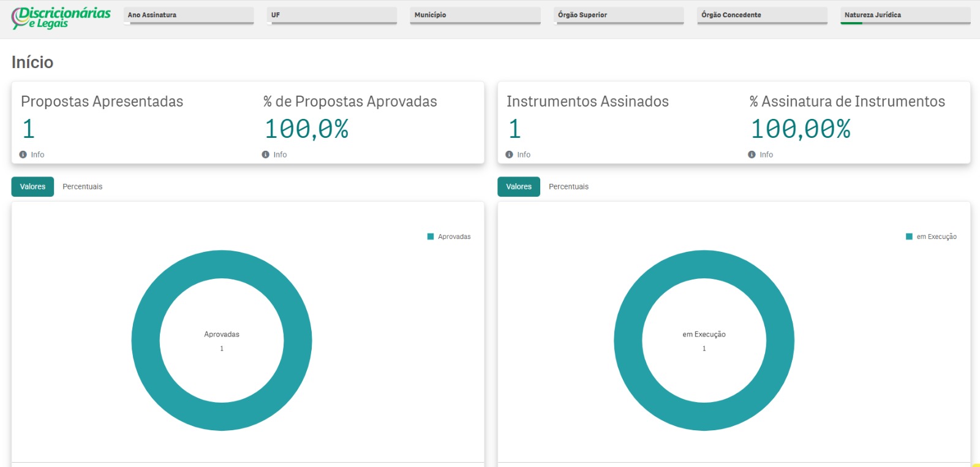The height and width of the screenshot is (467, 980).
Task: Open Info icon under % de Propostas Aprovadas
Action: point(266,154)
